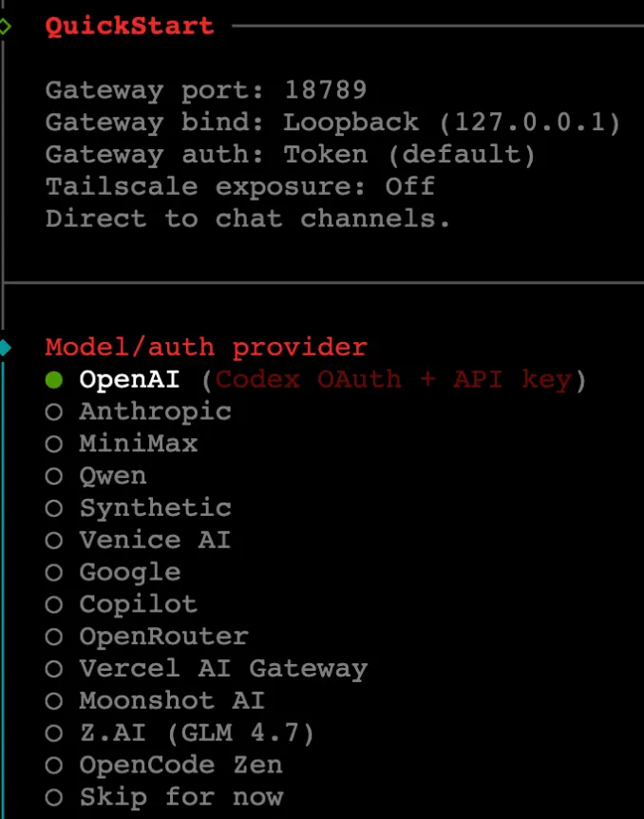
Task: Select the Moonshot AI provider
Action: click(54, 701)
